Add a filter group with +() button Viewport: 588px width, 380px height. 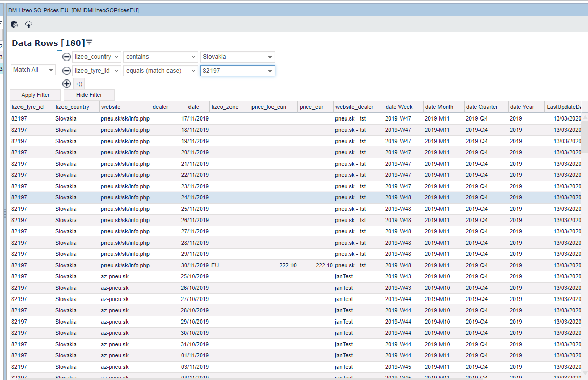click(x=79, y=84)
